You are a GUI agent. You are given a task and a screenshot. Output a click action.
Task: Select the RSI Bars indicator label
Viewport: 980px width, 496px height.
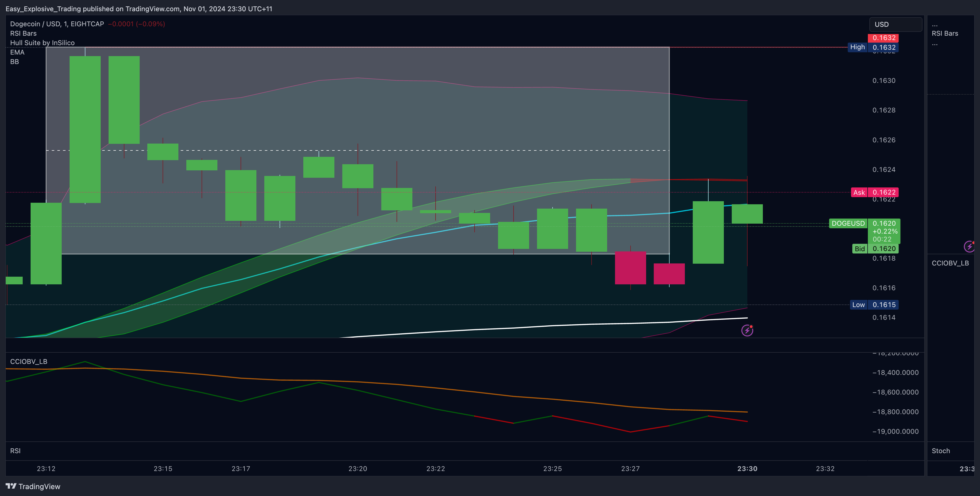[x=23, y=33]
